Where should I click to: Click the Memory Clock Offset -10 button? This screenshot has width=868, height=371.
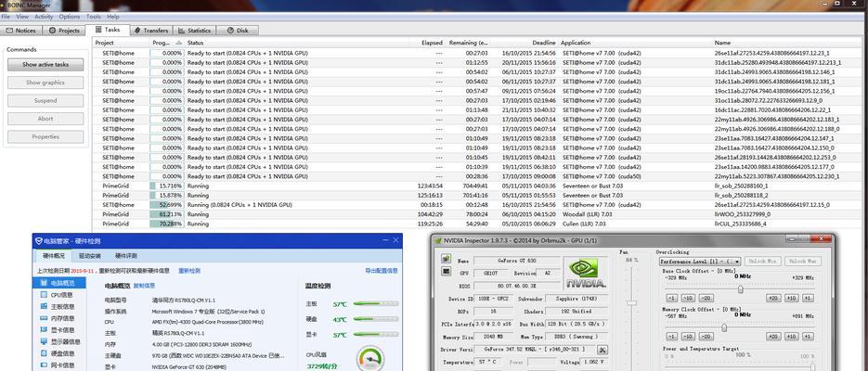[x=688, y=336]
